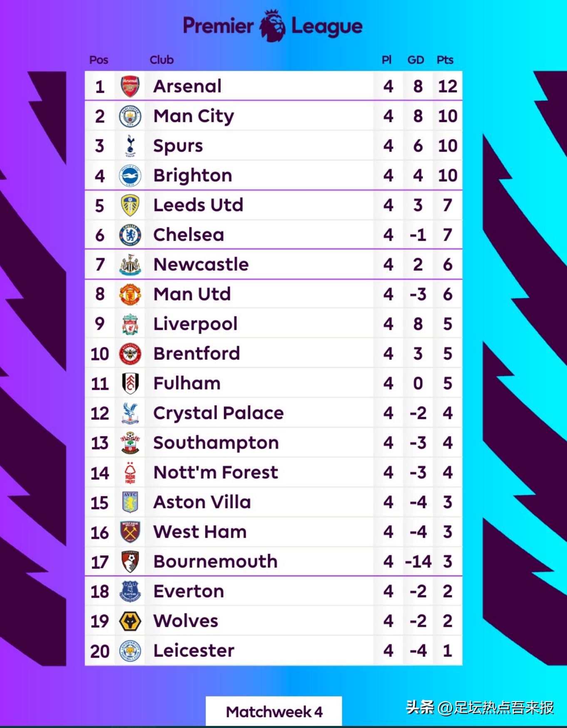
Task: Select the Leicester row position number 20
Action: pyautogui.click(x=100, y=651)
